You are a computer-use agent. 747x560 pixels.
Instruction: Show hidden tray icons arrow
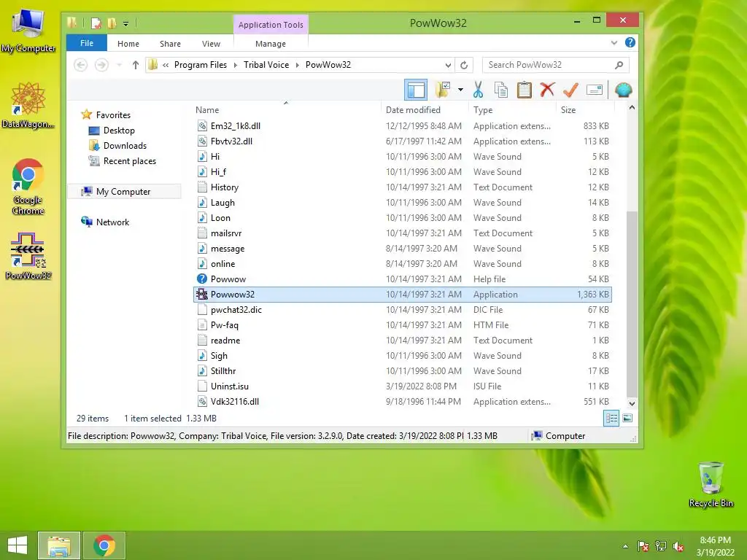[x=625, y=546]
